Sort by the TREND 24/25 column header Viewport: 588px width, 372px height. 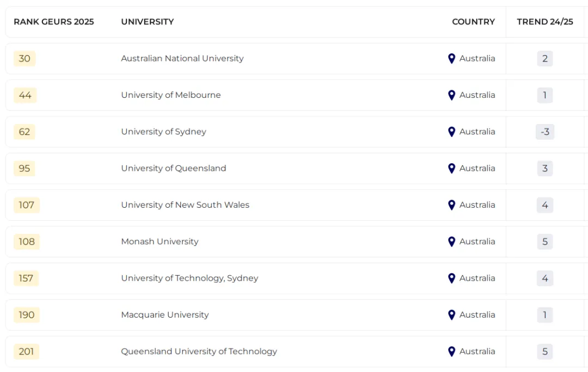pos(545,22)
